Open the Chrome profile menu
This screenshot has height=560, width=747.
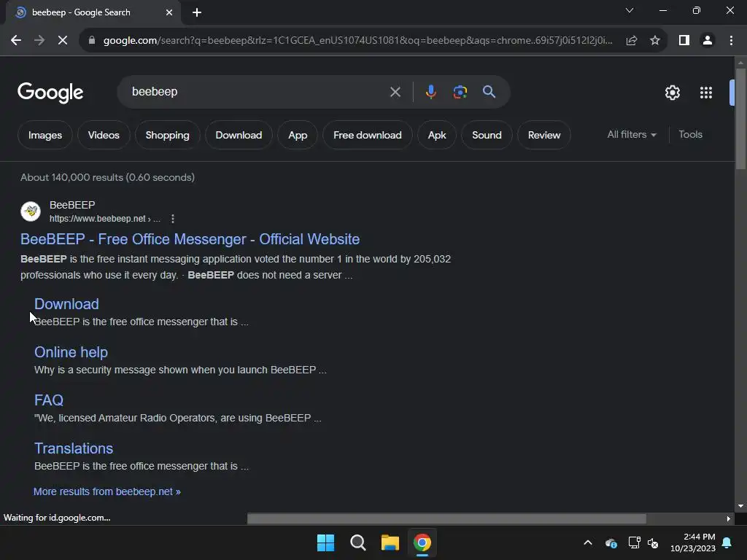pyautogui.click(x=708, y=41)
